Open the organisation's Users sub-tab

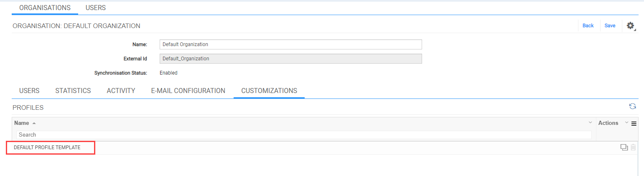point(29,91)
